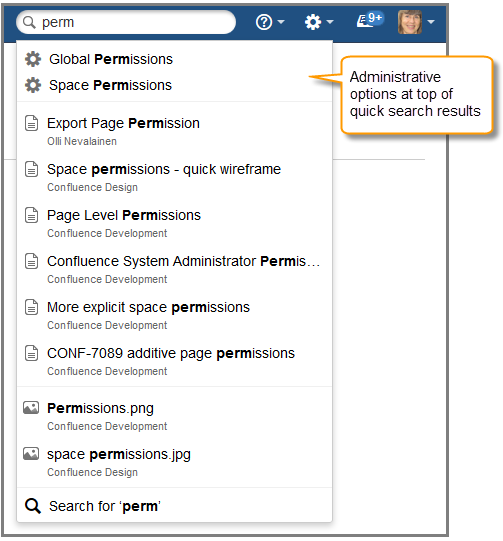Click the user profile avatar
Image resolution: width=503 pixels, height=541 pixels.
click(410, 22)
